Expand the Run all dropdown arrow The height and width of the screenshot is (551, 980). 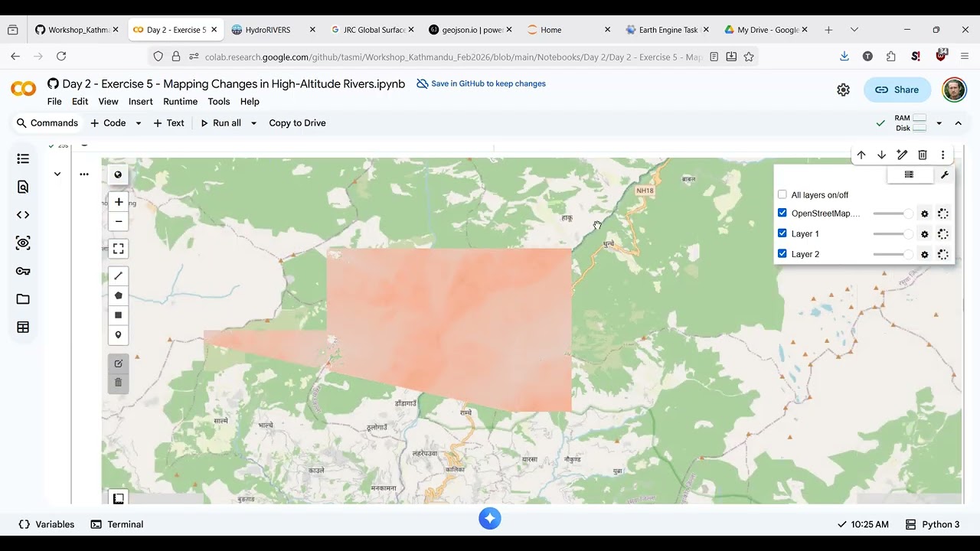point(253,123)
